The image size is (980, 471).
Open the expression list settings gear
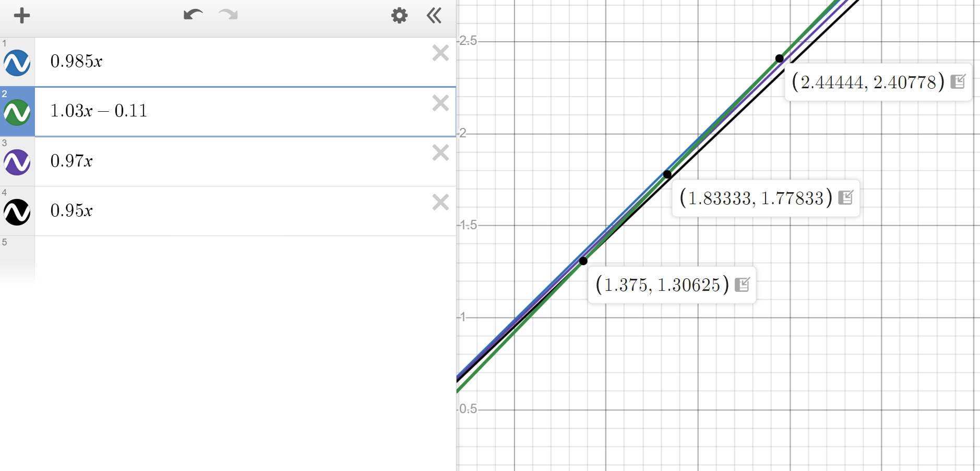tap(399, 16)
